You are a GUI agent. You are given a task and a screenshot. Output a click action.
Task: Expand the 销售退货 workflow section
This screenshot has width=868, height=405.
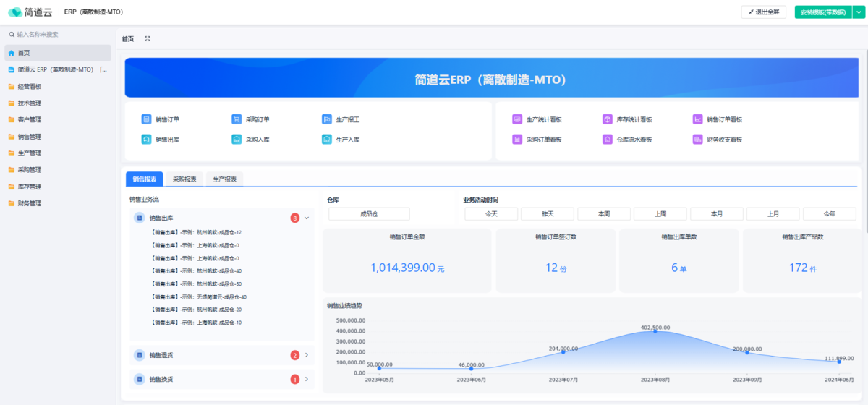coord(307,355)
